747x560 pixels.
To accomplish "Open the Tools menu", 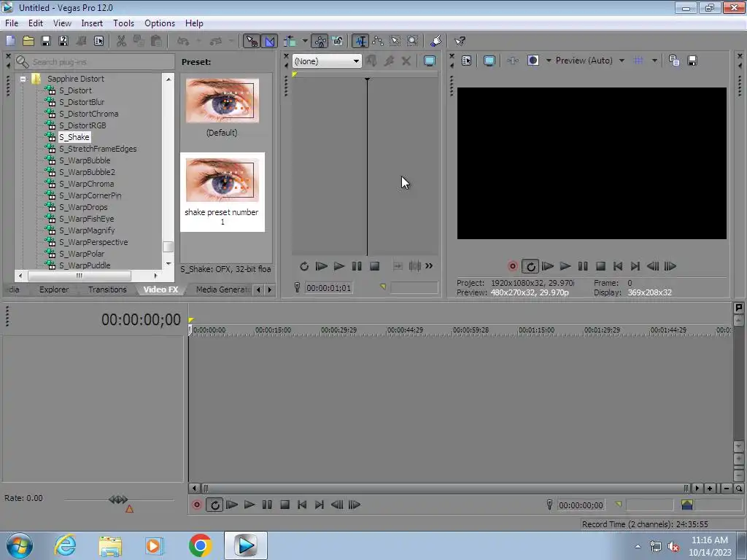I will 123,23.
